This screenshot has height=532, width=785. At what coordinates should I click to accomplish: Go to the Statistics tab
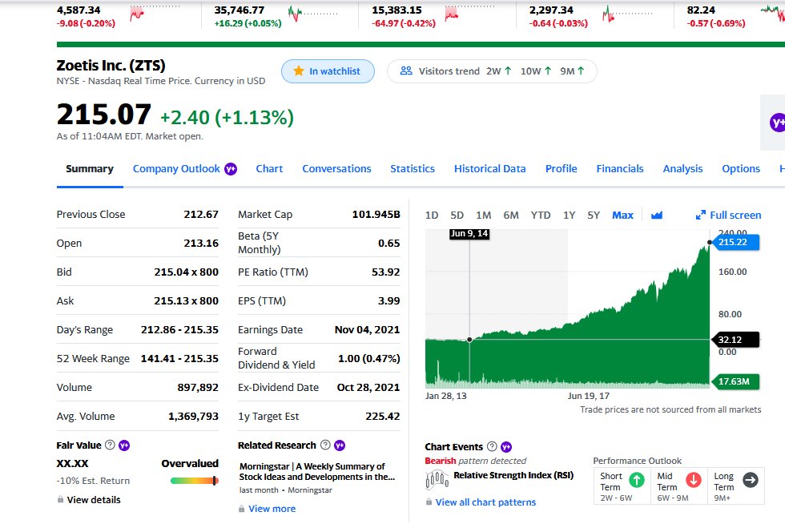[x=413, y=169]
